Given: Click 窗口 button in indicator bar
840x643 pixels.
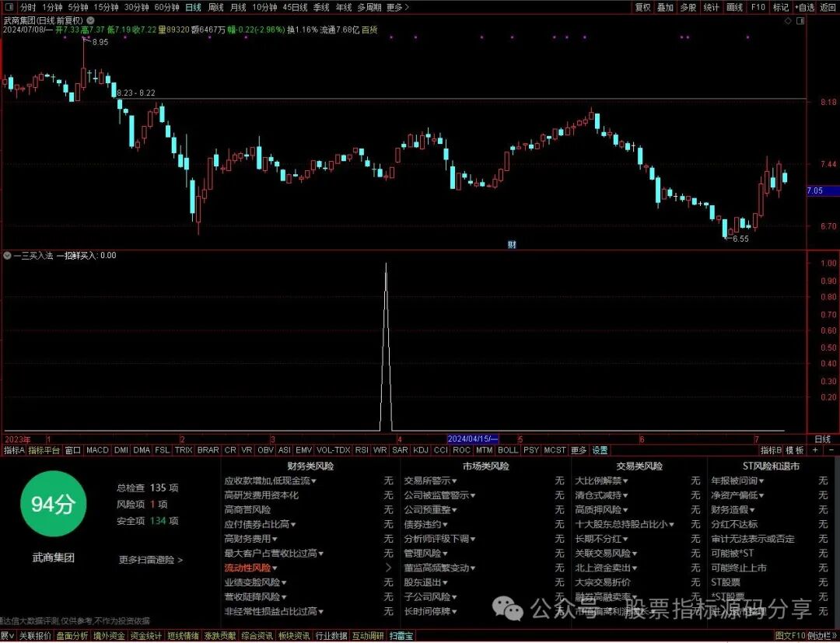Looking at the screenshot, I should pos(72,450).
